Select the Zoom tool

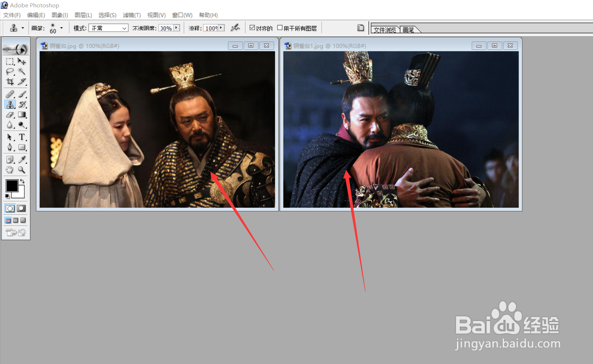click(x=22, y=170)
